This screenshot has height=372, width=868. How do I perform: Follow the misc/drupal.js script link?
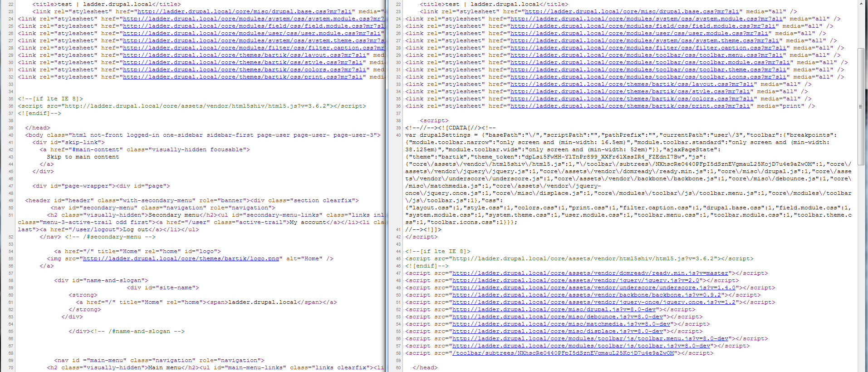pyautogui.click(x=554, y=309)
